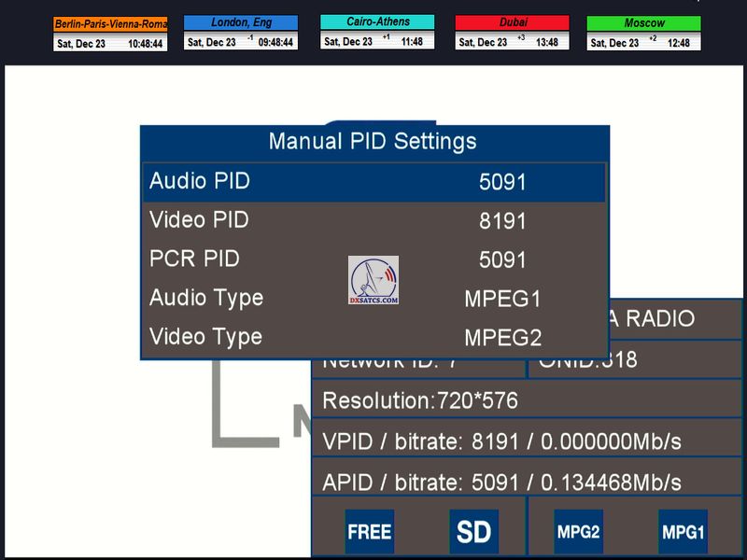Edit the Audio PID value 5091
Image resolution: width=747 pixels, height=560 pixels.
502,182
